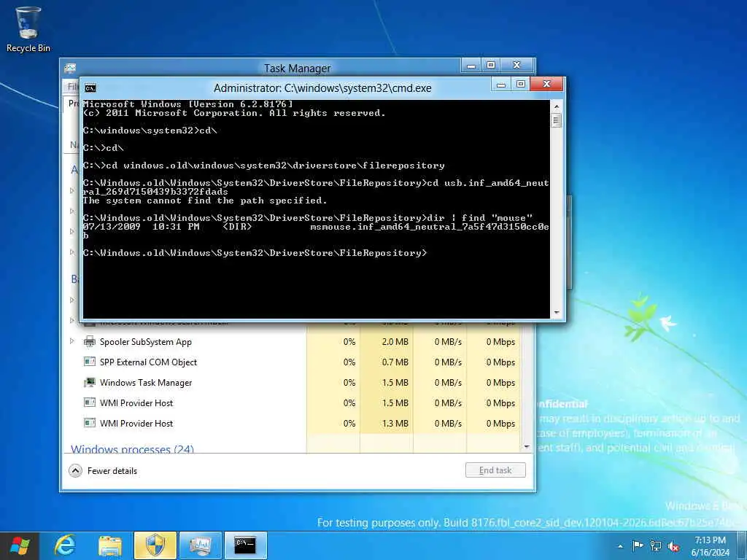
Task: Open the Recycle Bin icon
Action: (x=28, y=28)
